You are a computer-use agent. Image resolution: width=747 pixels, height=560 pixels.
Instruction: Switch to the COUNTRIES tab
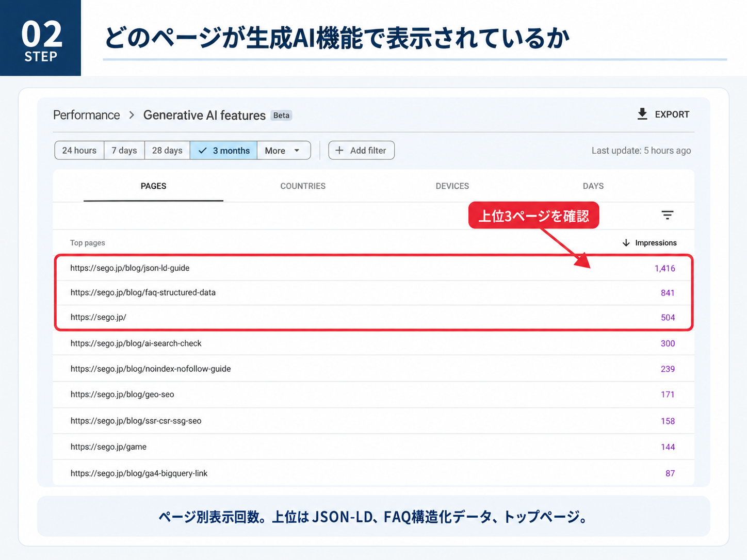tap(303, 186)
